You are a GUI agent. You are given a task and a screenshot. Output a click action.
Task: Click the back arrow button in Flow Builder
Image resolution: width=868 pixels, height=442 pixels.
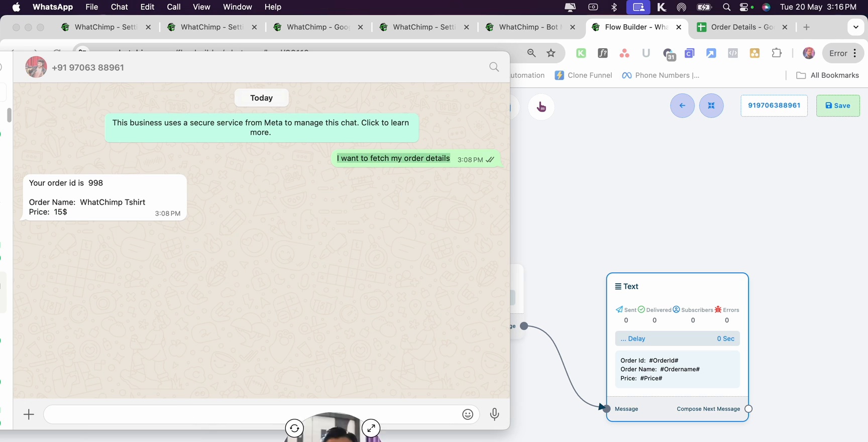point(682,105)
